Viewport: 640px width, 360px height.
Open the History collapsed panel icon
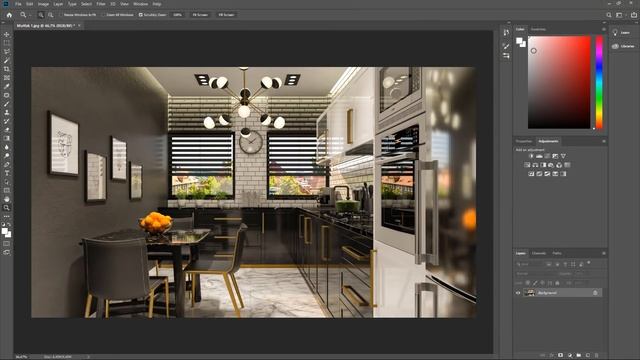pos(506,33)
